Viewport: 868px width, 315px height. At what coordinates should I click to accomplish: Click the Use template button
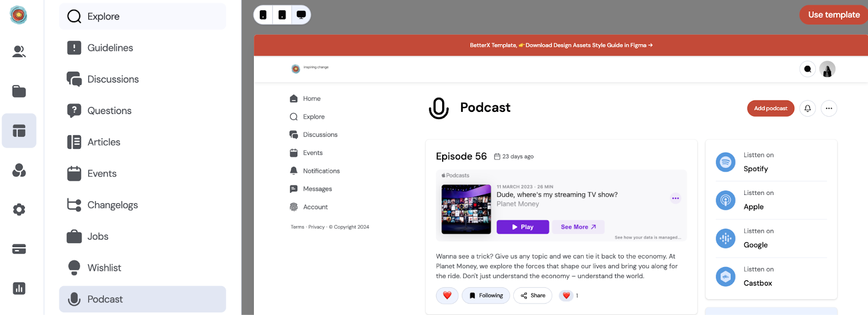(834, 15)
